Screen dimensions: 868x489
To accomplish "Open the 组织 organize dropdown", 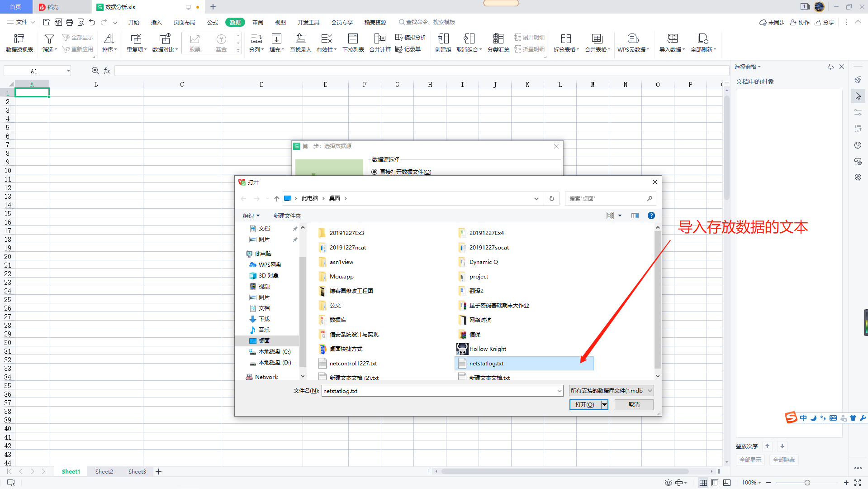I will coord(251,216).
